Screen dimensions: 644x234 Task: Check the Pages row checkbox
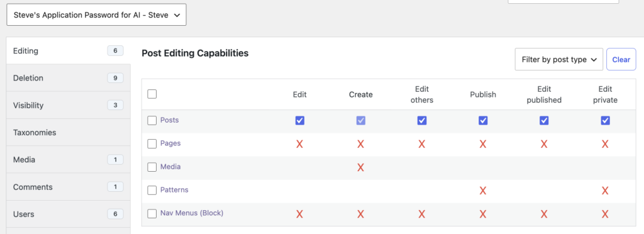point(152,143)
